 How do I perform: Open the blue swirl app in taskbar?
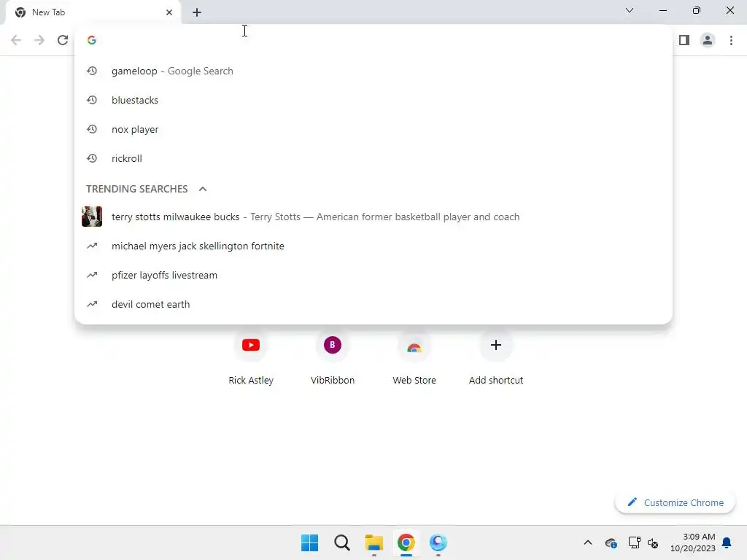pyautogui.click(x=438, y=542)
